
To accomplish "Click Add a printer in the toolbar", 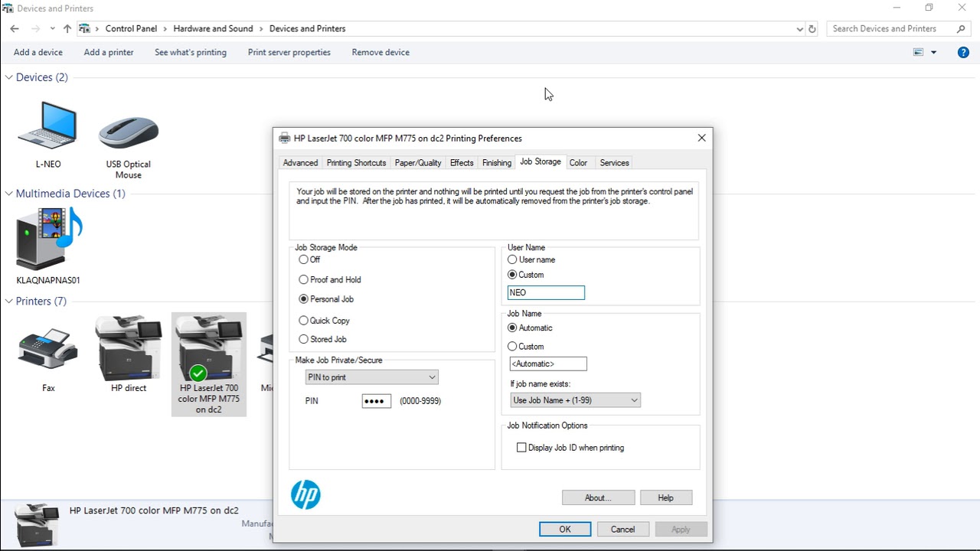I will point(109,52).
